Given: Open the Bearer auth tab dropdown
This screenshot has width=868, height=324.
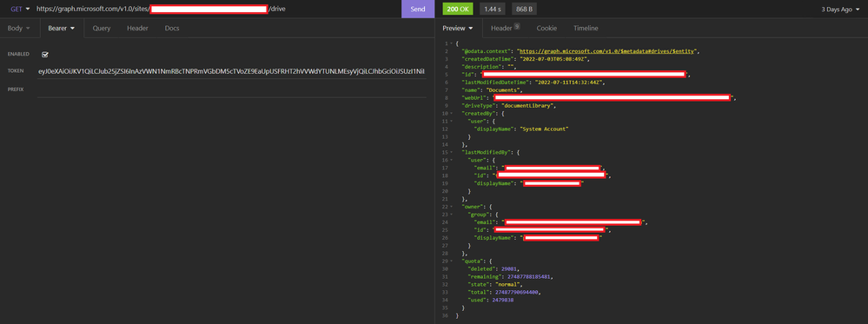Looking at the screenshot, I should (x=62, y=29).
